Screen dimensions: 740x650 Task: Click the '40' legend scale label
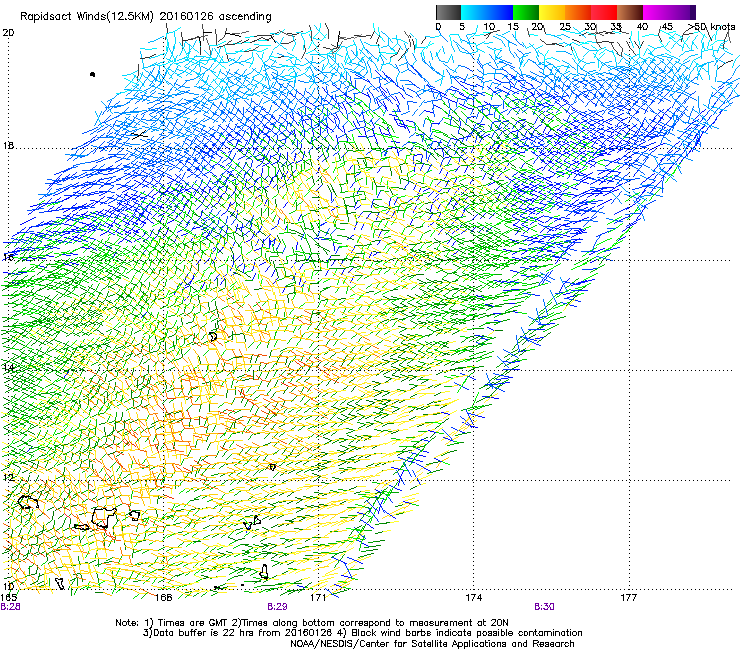(642, 27)
